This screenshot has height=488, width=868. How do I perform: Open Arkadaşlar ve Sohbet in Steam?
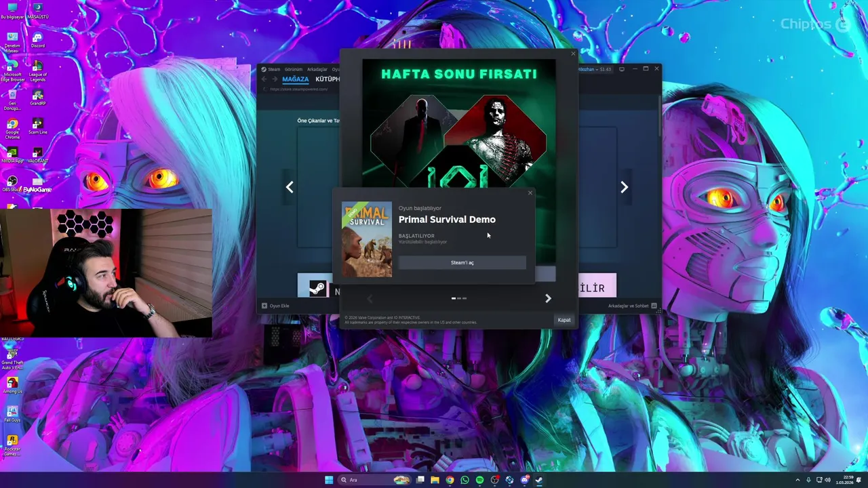coord(632,306)
